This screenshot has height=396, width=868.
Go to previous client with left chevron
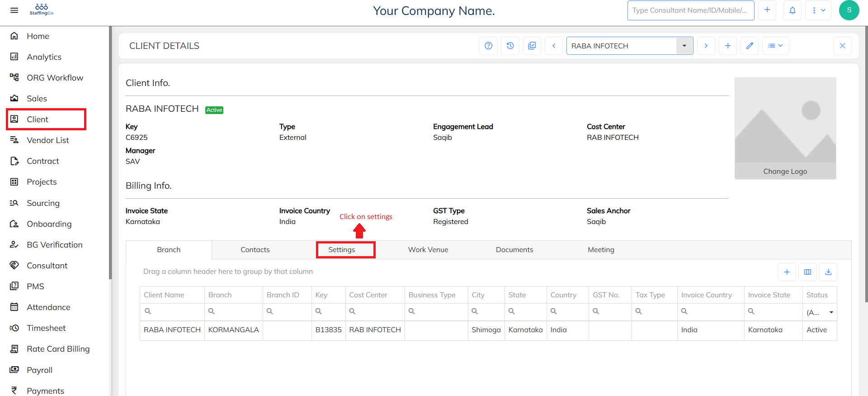coord(554,46)
